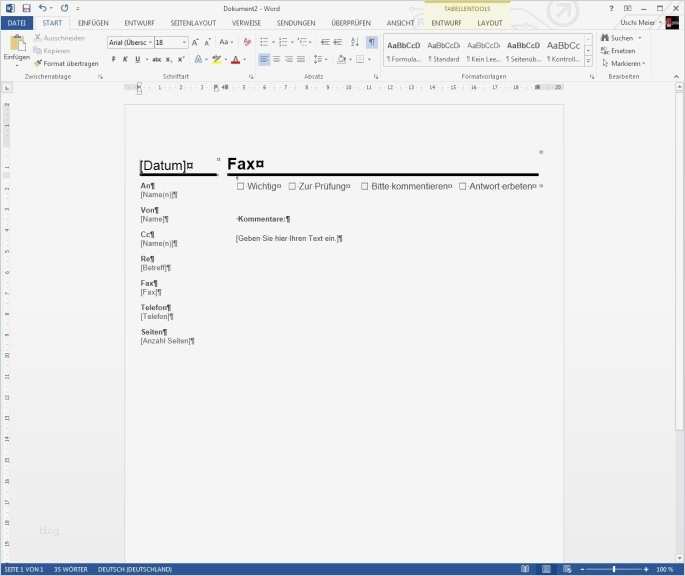This screenshot has width=685, height=576.
Task: Center the text
Action: 277,59
